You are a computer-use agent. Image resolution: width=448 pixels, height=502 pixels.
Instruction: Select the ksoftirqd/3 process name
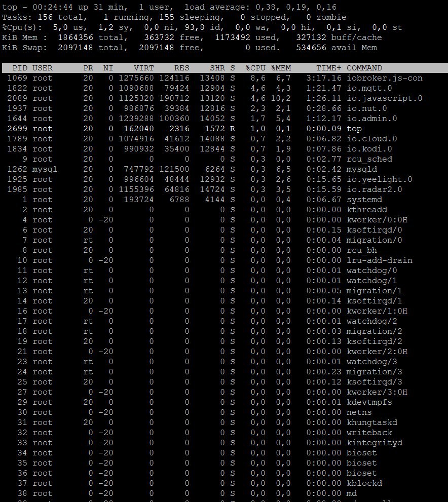[x=375, y=382]
